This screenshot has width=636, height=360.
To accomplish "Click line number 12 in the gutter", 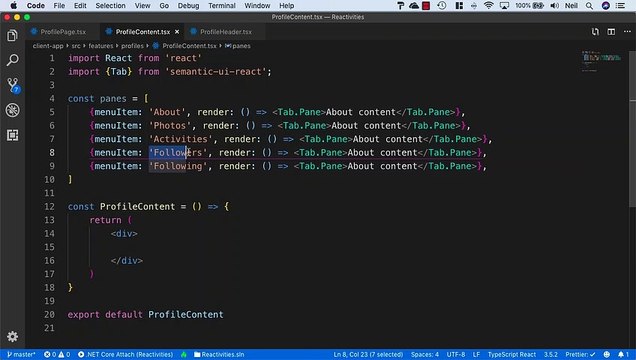I will [49, 206].
